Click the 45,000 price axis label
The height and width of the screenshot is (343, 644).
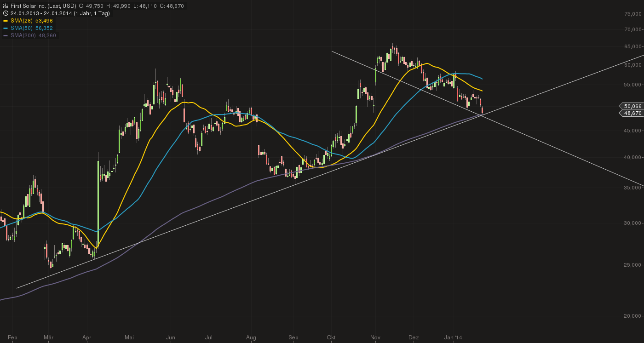(x=633, y=131)
